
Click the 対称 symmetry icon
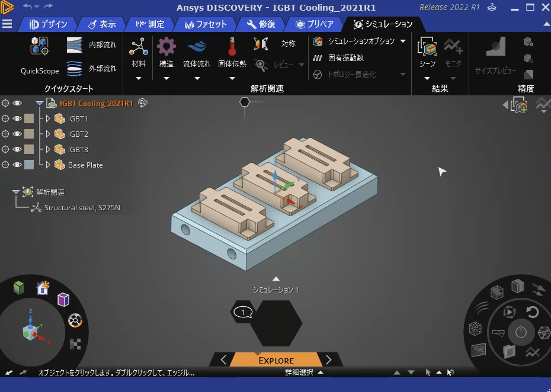(x=261, y=44)
